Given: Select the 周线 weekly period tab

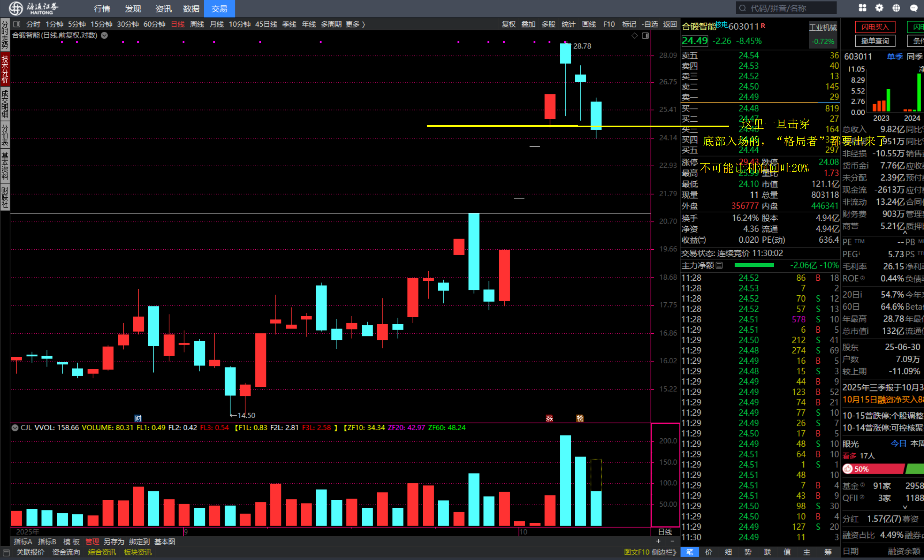Looking at the screenshot, I should click(x=197, y=24).
